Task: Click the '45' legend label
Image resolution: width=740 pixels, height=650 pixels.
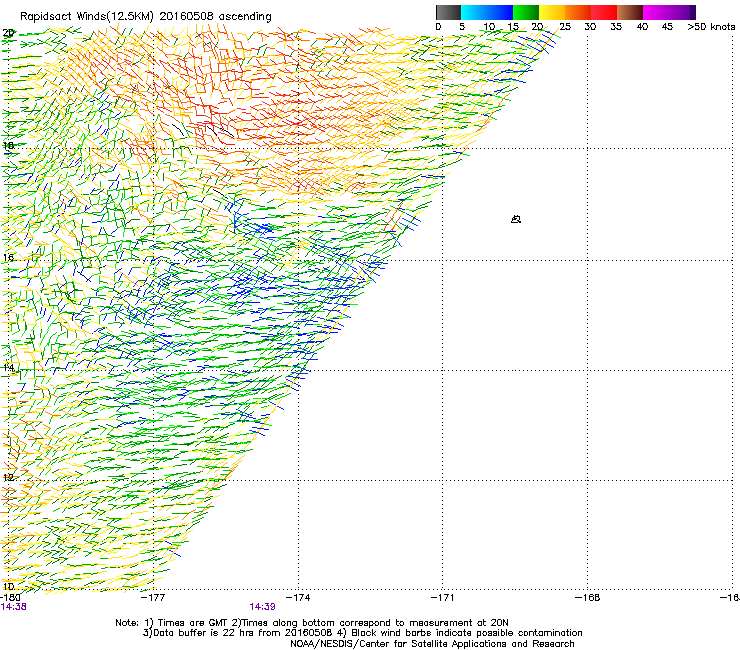Action: (x=667, y=27)
